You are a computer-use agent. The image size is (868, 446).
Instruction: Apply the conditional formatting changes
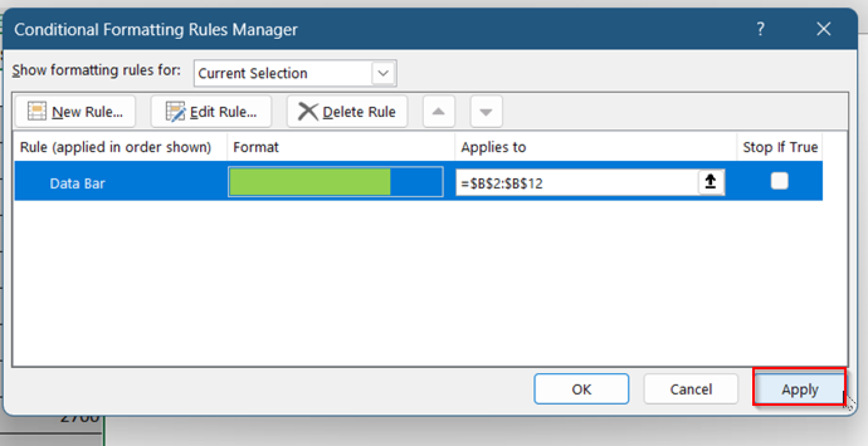[799, 389]
